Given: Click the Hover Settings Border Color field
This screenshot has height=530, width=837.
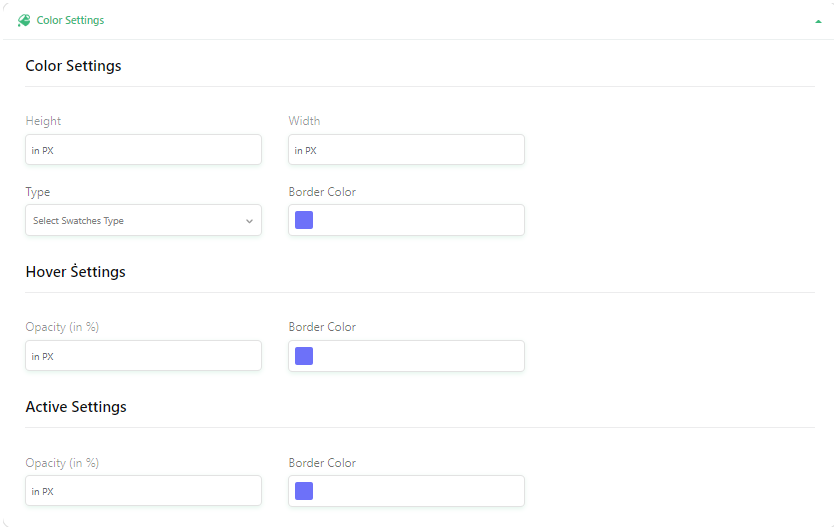Looking at the screenshot, I should [x=406, y=356].
